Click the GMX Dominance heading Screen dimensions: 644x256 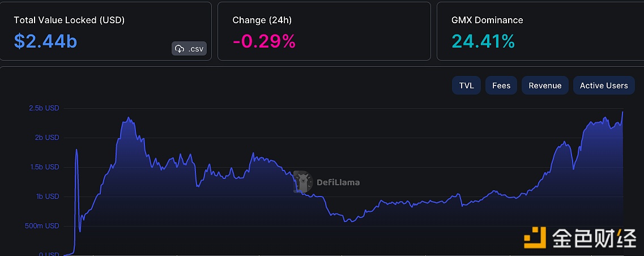pyautogui.click(x=487, y=20)
